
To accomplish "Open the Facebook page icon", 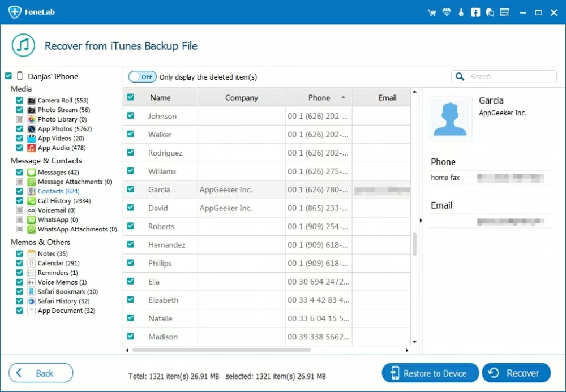I will pyautogui.click(x=475, y=12).
